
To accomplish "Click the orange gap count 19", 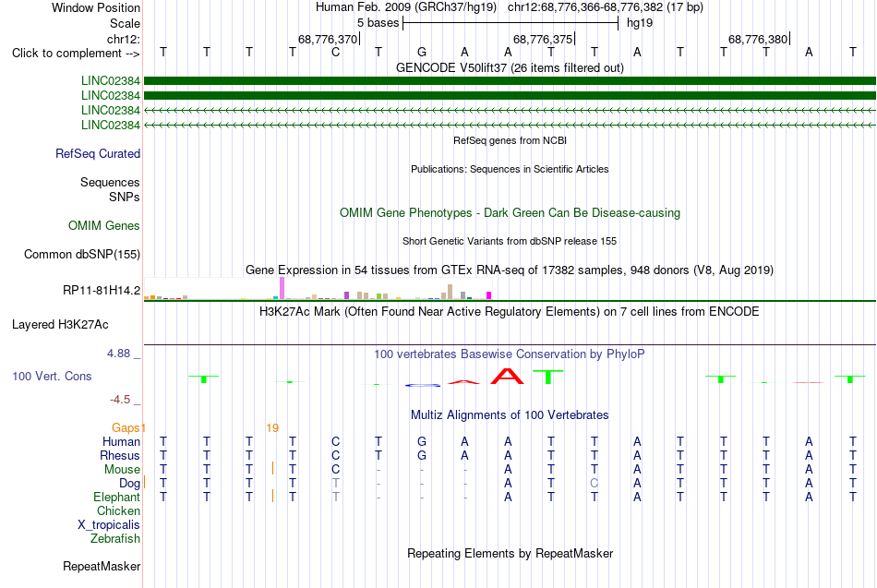I will pyautogui.click(x=272, y=428).
